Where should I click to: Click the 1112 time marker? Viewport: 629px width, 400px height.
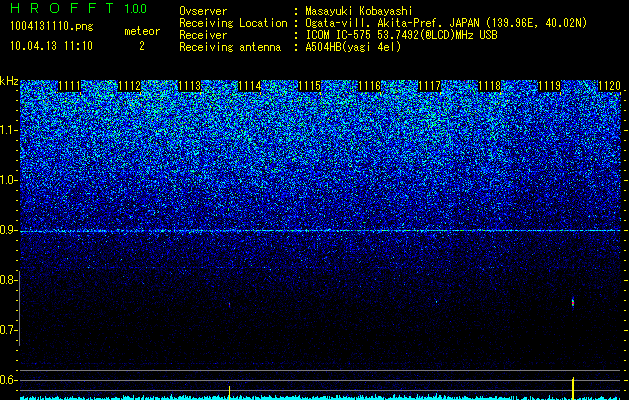pyautogui.click(x=130, y=86)
